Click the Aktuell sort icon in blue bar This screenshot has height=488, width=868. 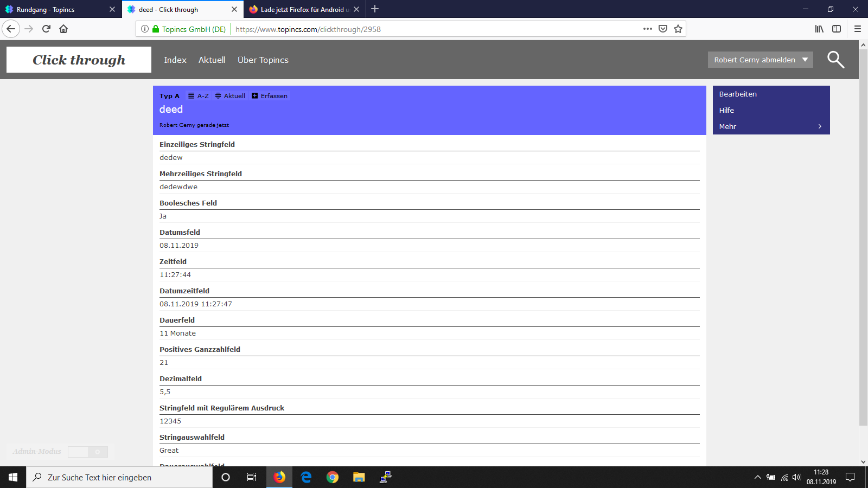pyautogui.click(x=218, y=96)
